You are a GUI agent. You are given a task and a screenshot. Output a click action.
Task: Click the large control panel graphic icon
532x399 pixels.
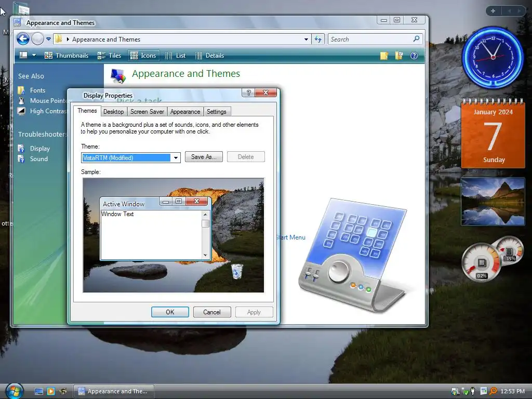click(353, 255)
